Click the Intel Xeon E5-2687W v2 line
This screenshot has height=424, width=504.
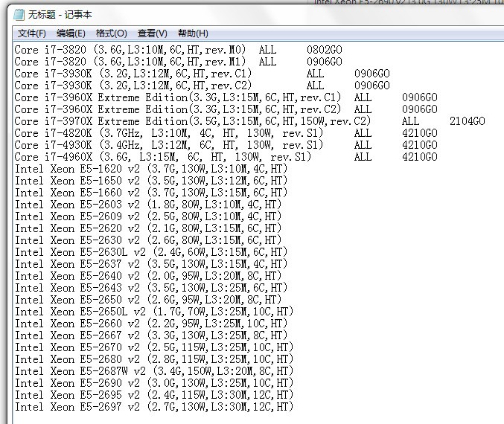point(154,370)
